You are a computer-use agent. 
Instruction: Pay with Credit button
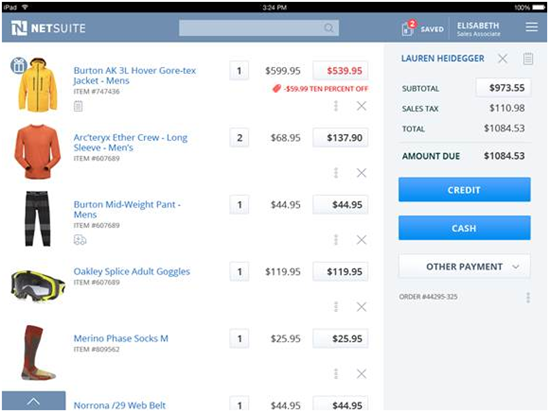464,190
